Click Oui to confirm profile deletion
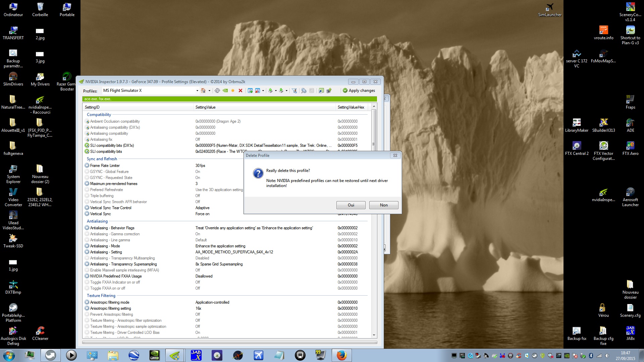Image resolution: width=644 pixels, height=362 pixels. pos(351,205)
